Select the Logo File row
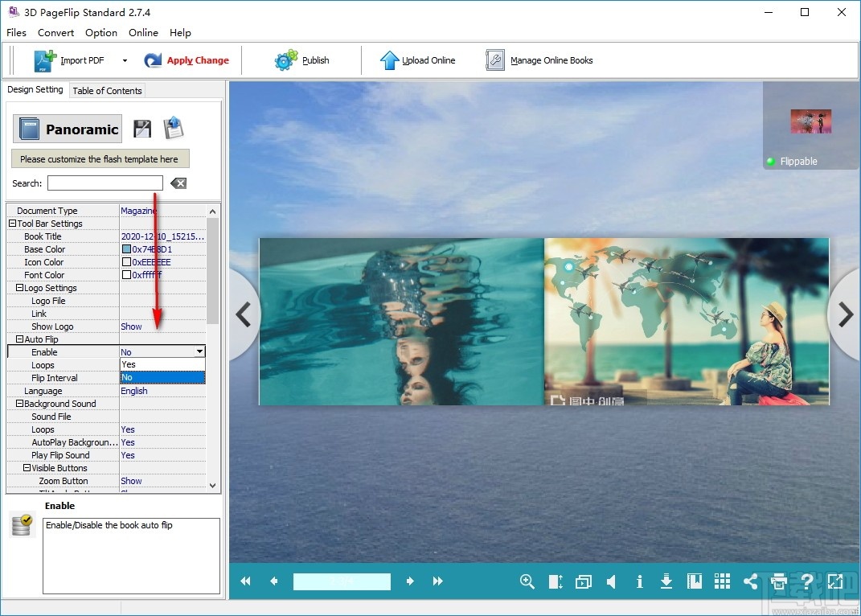The width and height of the screenshot is (861, 616). click(x=107, y=301)
